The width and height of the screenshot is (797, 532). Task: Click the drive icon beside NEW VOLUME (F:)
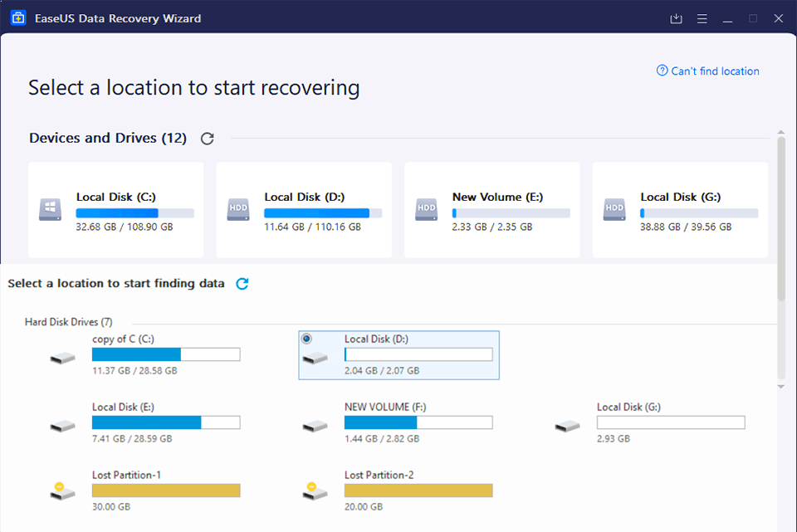[315, 426]
